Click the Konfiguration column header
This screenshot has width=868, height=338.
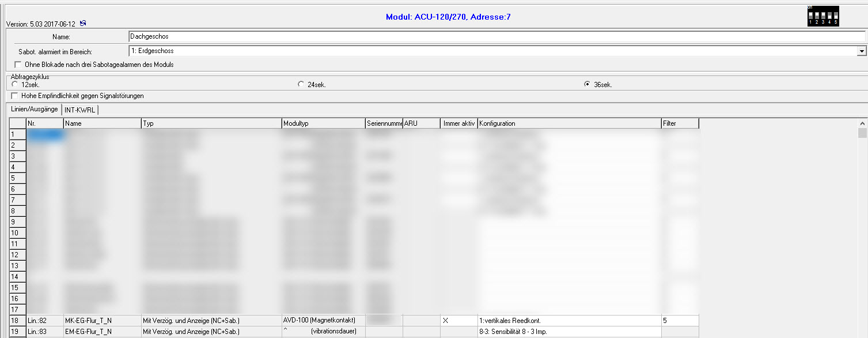click(x=568, y=123)
